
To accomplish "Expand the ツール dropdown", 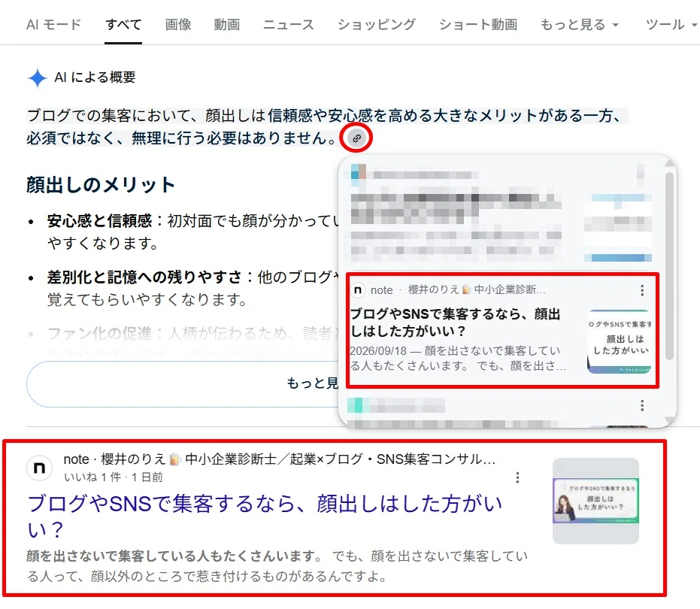I will point(671,24).
